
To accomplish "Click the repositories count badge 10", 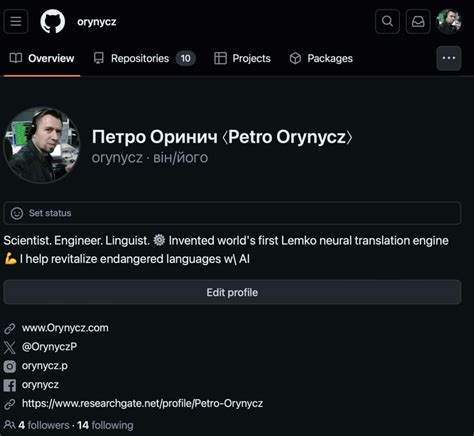I will 186,58.
